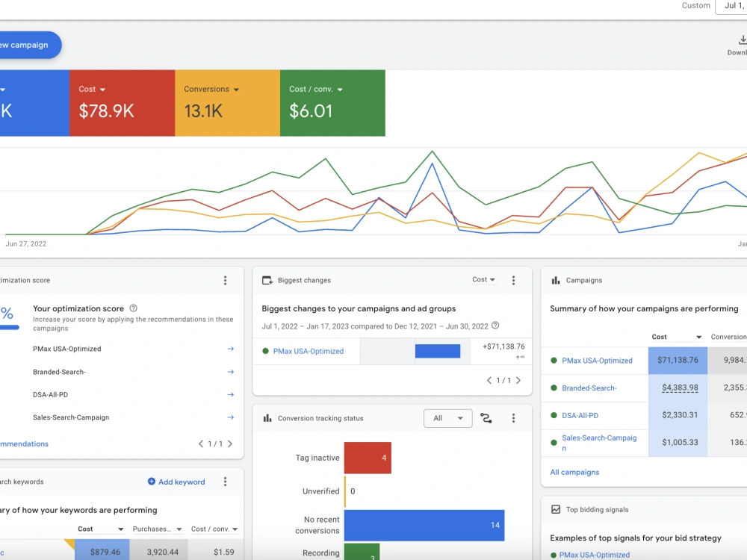The height and width of the screenshot is (560, 747).
Task: Open PMax USA-Optimized link under Top bidding signals
Action: point(594,555)
